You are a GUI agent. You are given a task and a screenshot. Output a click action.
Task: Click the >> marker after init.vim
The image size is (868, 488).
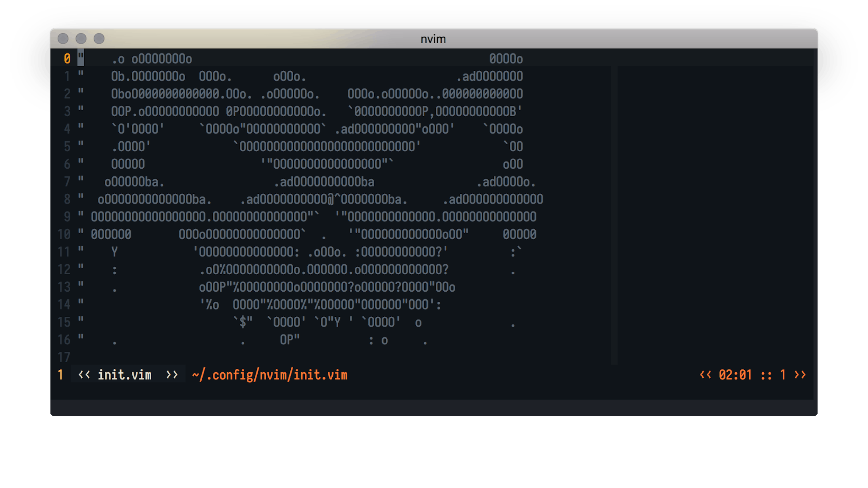click(x=172, y=375)
